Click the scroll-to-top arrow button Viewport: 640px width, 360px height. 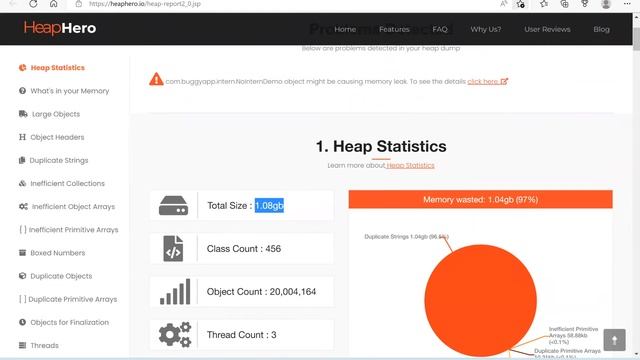tap(614, 340)
